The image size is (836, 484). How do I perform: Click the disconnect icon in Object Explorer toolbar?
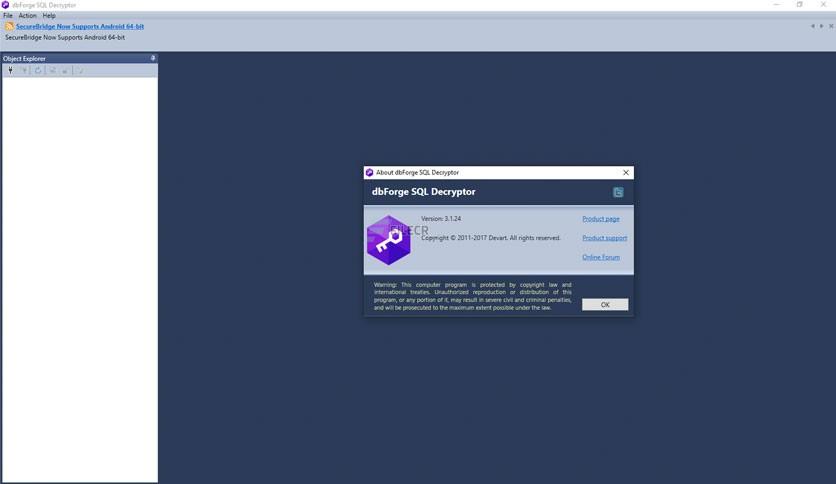click(x=24, y=70)
